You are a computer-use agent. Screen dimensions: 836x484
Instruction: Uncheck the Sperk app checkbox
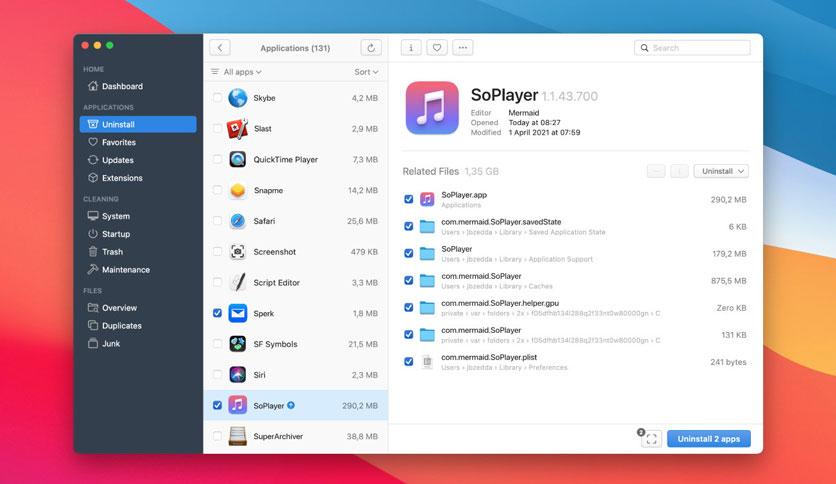(217, 313)
